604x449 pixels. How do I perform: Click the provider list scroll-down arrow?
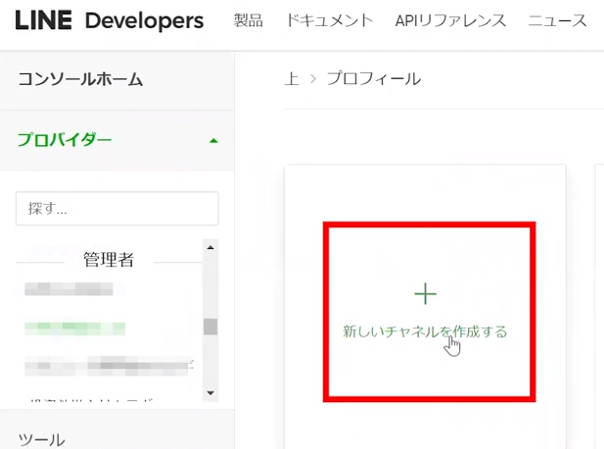click(x=210, y=393)
